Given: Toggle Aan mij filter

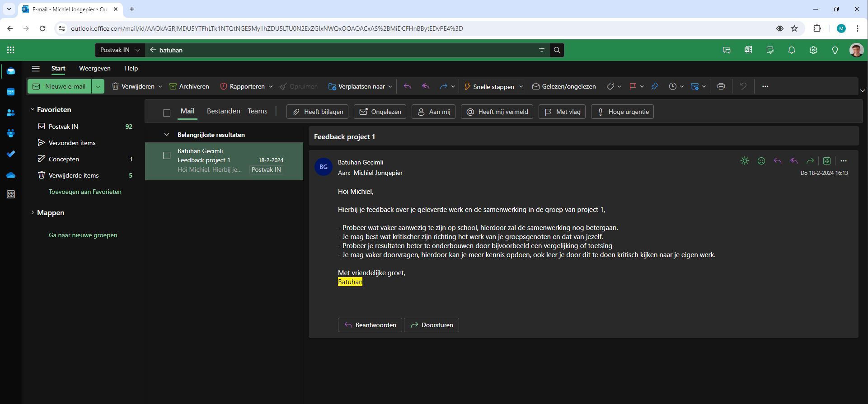Looking at the screenshot, I should [x=433, y=112].
